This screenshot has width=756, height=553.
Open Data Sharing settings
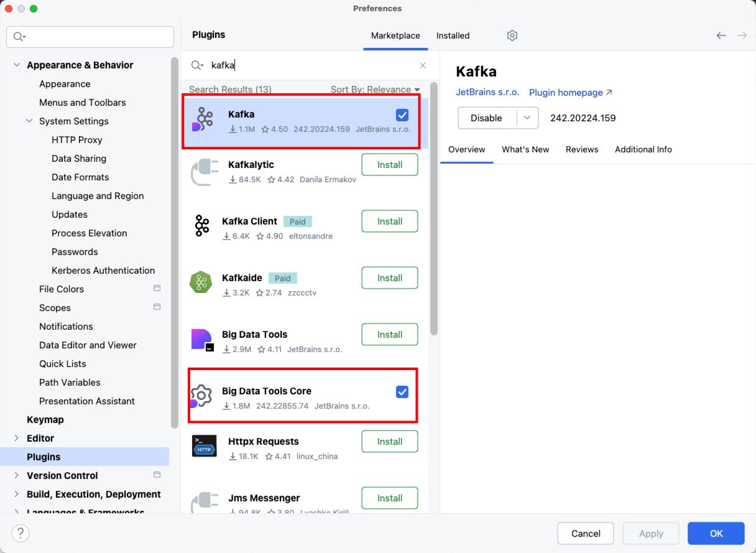point(79,158)
